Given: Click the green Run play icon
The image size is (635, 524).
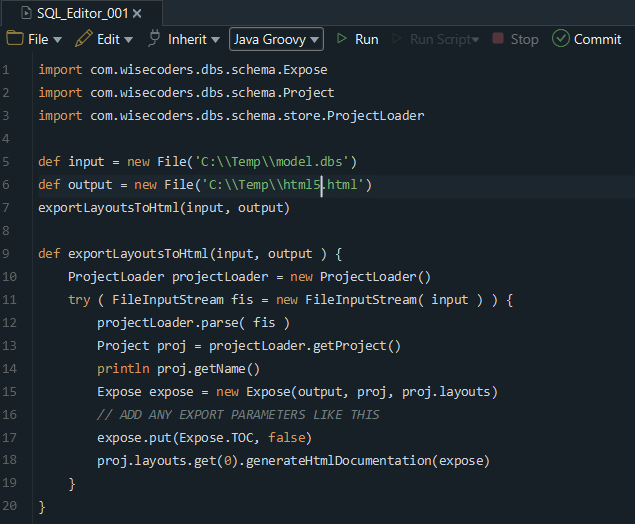Looking at the screenshot, I should tap(341, 38).
